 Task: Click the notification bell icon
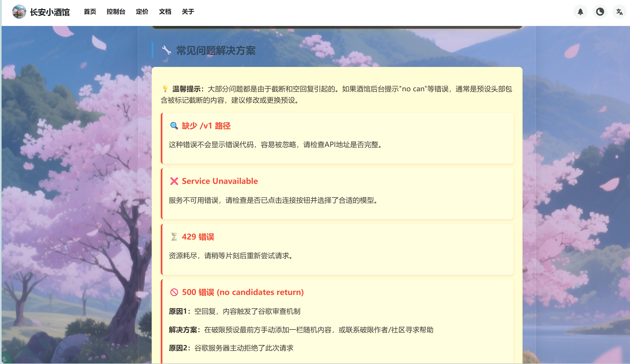pyautogui.click(x=580, y=12)
